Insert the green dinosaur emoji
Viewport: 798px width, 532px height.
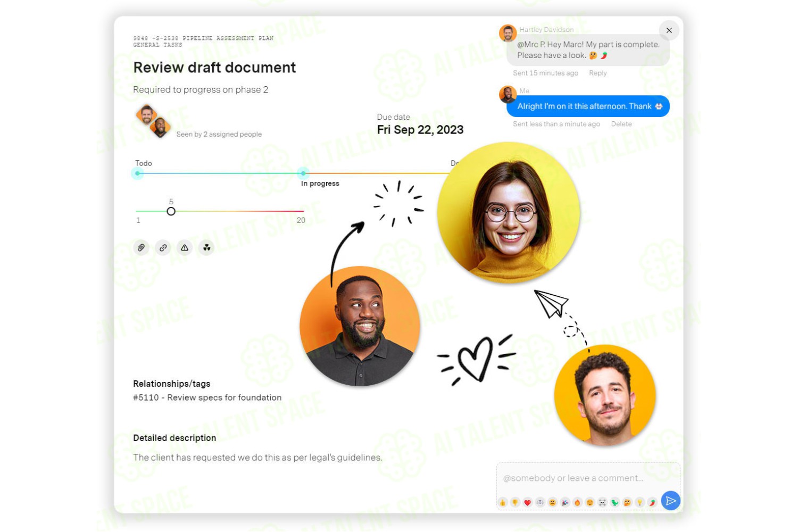pyautogui.click(x=615, y=503)
